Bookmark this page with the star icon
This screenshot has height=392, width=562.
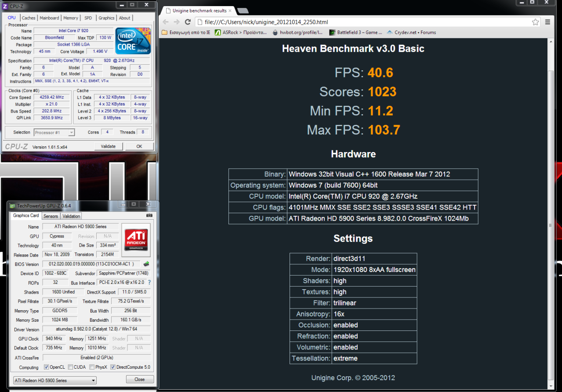tap(535, 22)
